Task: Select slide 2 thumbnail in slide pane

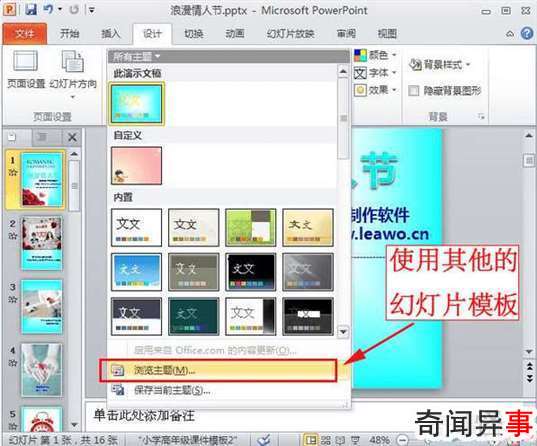Action: click(x=42, y=243)
